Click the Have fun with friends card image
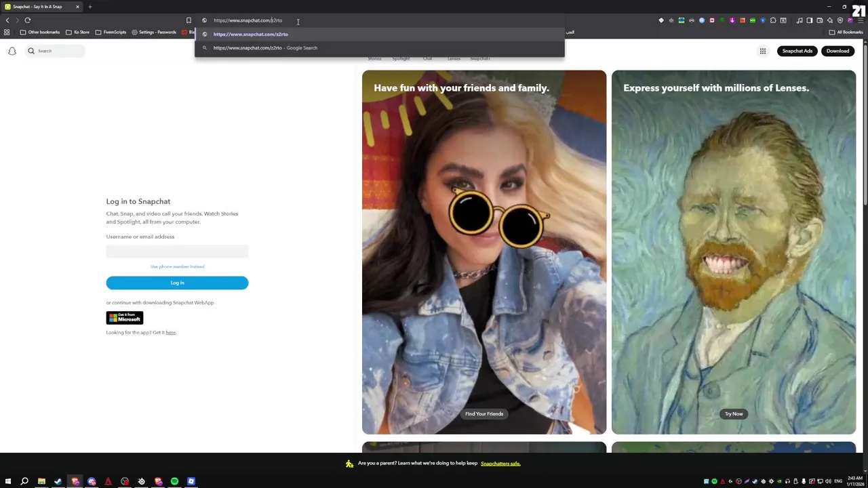 click(484, 252)
